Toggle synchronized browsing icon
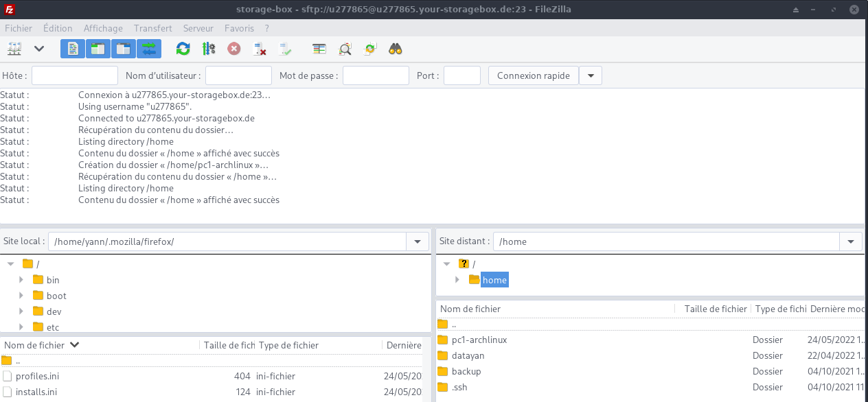This screenshot has width=868, height=402. (x=370, y=49)
